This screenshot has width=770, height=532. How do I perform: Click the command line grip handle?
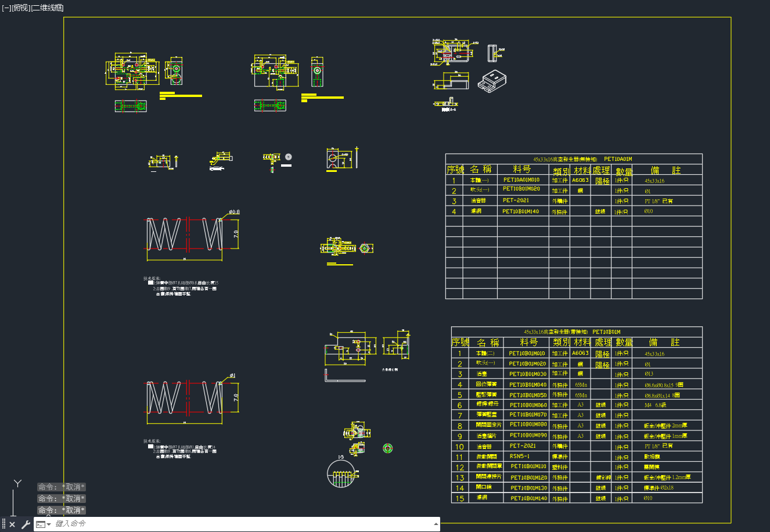(3, 524)
